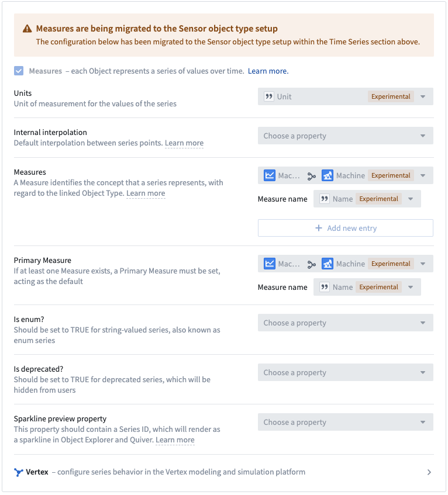Open the Is deprecated? property dropdown
This screenshot has width=448, height=495.
[x=345, y=372]
